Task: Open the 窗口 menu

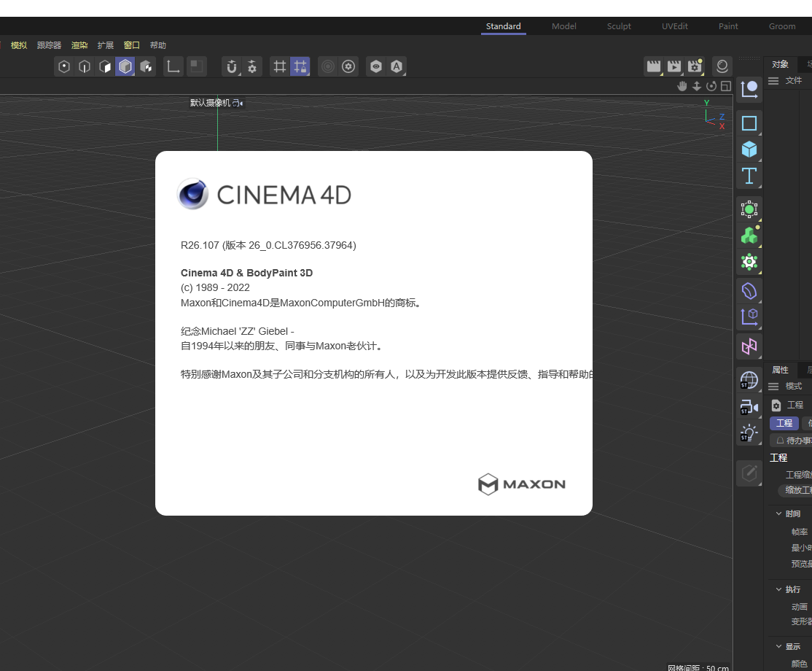Action: (131, 44)
